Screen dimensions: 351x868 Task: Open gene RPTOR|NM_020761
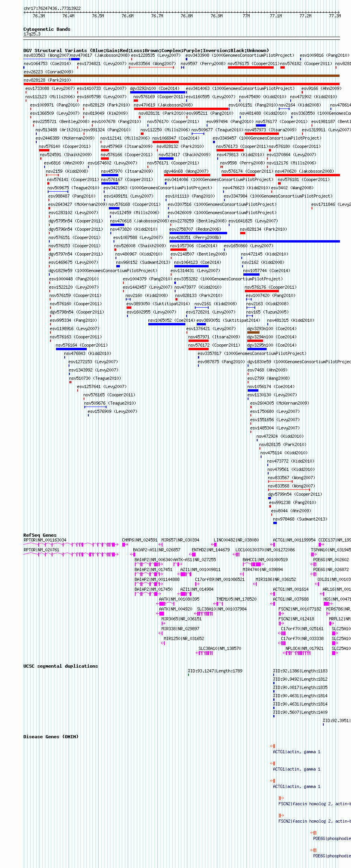[x=41, y=550]
